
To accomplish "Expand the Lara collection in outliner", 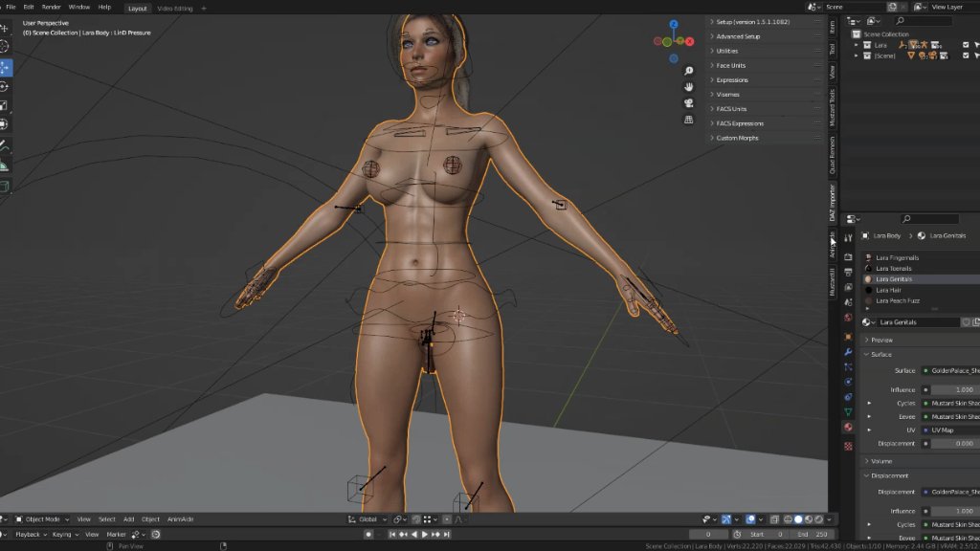I will tap(857, 45).
